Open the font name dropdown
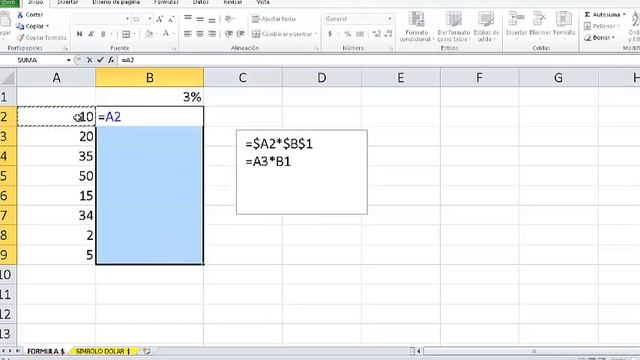Image resolution: width=640 pixels, height=360 pixels. pyautogui.click(x=127, y=19)
